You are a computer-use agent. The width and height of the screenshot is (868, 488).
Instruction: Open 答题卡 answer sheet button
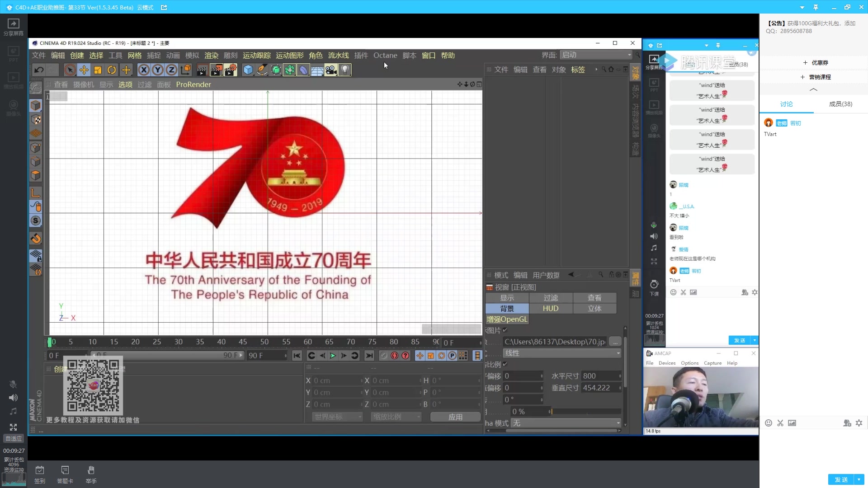click(x=65, y=474)
